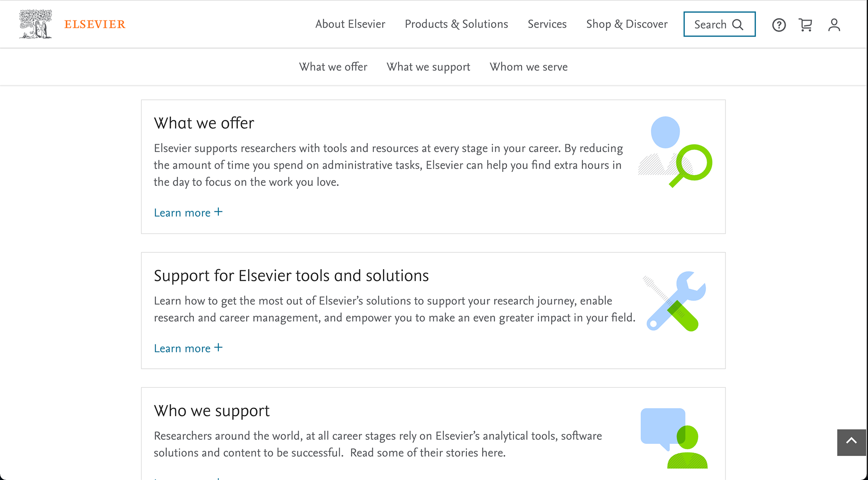Click the speech bubble person illustration
Image resolution: width=868 pixels, height=480 pixels.
click(674, 438)
